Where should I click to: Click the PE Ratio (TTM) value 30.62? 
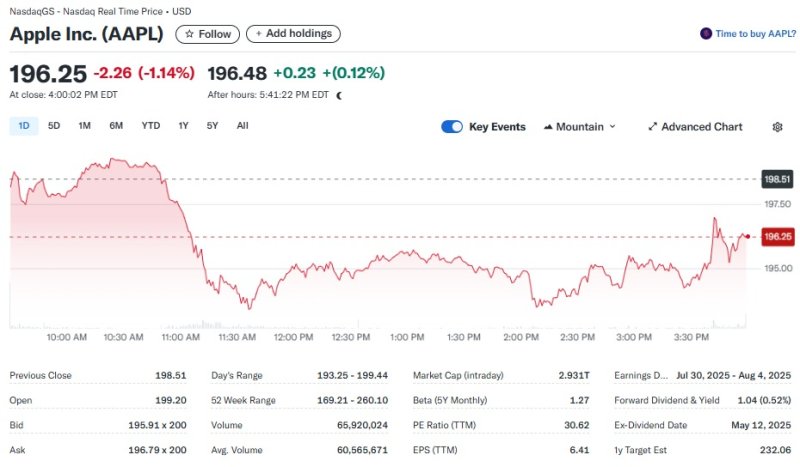pyautogui.click(x=577, y=425)
